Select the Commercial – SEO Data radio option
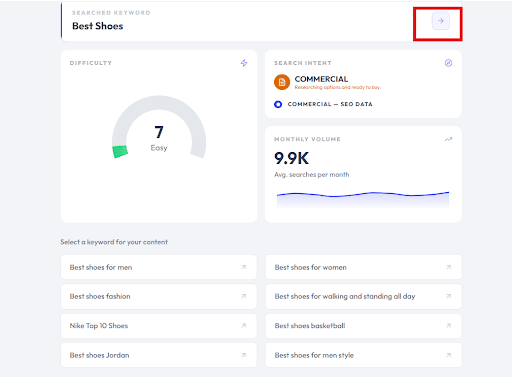512x377 pixels. (x=278, y=104)
